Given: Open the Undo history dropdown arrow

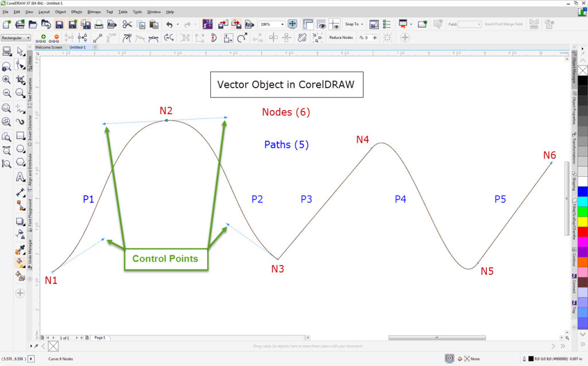Looking at the screenshot, I should pos(178,24).
